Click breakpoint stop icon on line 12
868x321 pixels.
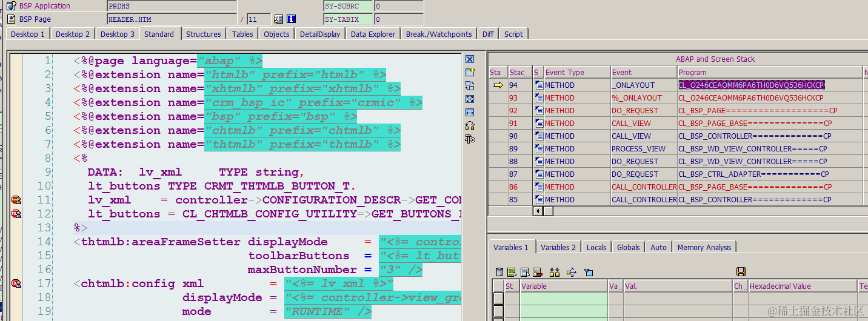(16, 214)
